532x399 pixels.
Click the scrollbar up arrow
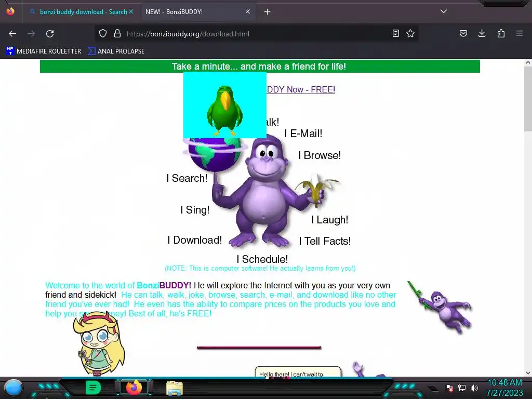pos(528,62)
